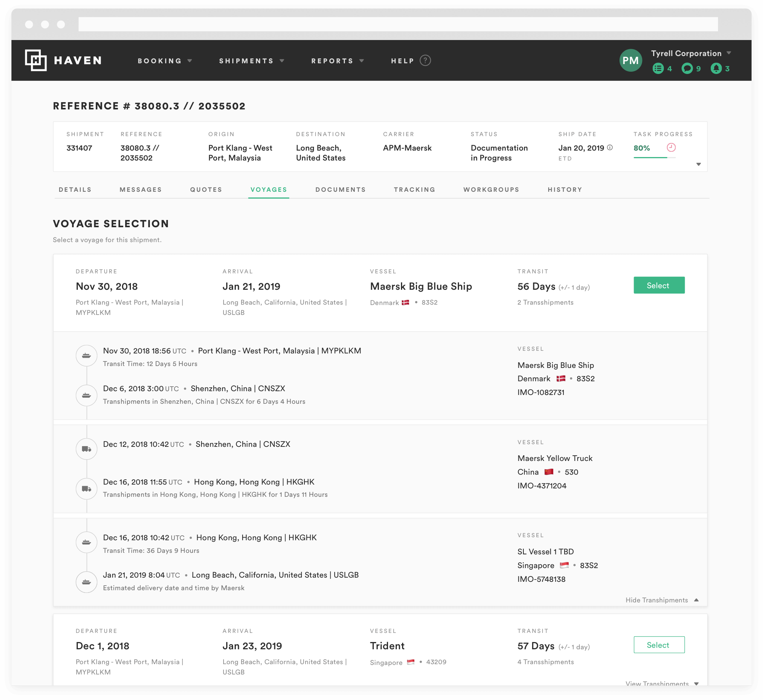763x700 pixels.
Task: Open the Workgroups tab
Action: pos(491,189)
